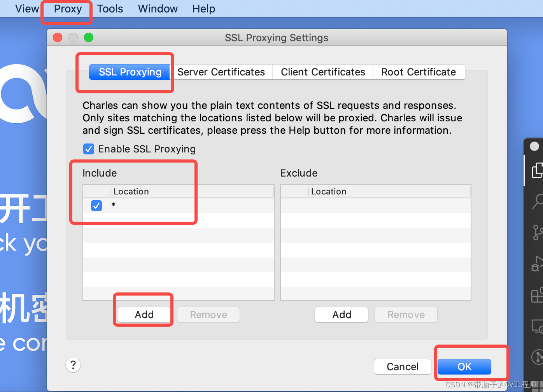Image resolution: width=543 pixels, height=392 pixels.
Task: Open the Proxy menu
Action: pos(68,9)
